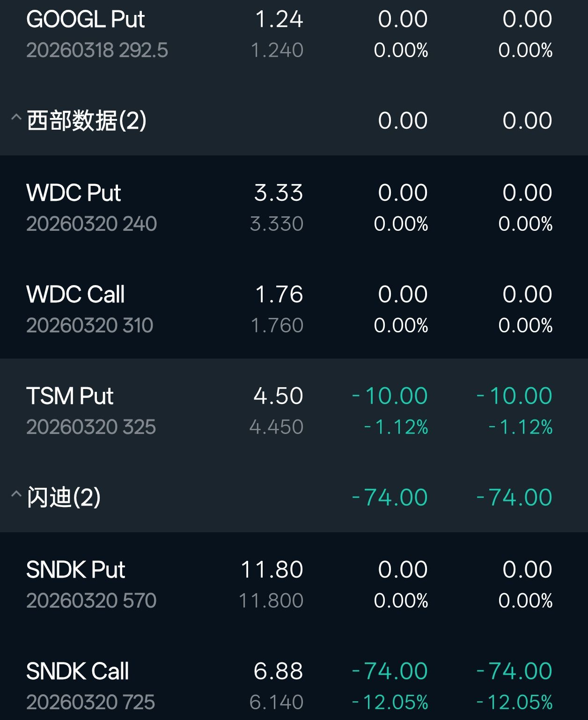The height and width of the screenshot is (720, 588).
Task: Click SNDK Call contract code 20260320 725
Action: pyautogui.click(x=90, y=702)
